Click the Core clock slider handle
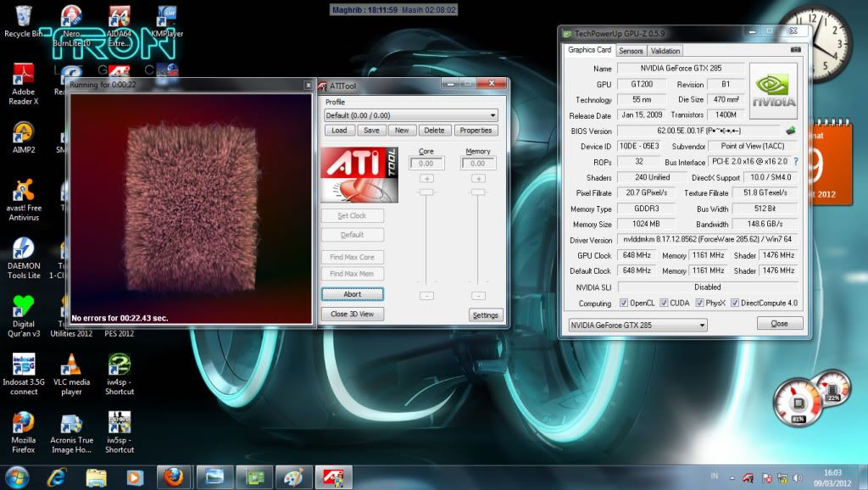Image resolution: width=868 pixels, height=490 pixels. pos(426,192)
